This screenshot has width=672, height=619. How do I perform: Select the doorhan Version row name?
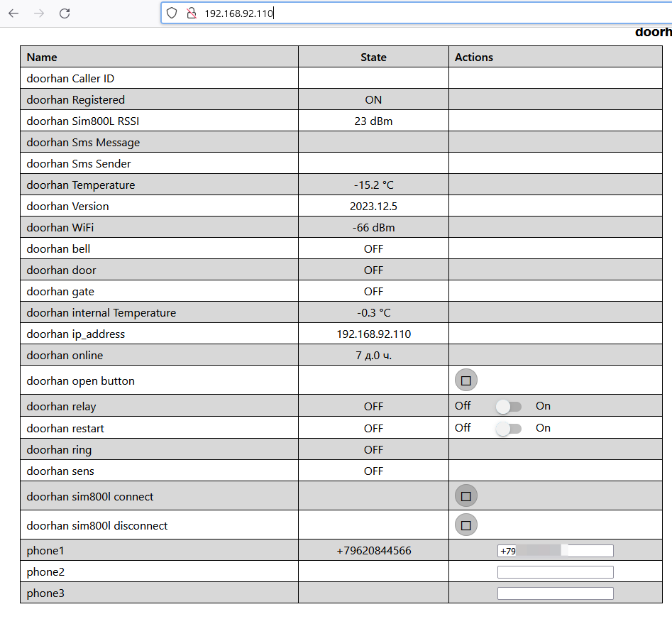(67, 207)
